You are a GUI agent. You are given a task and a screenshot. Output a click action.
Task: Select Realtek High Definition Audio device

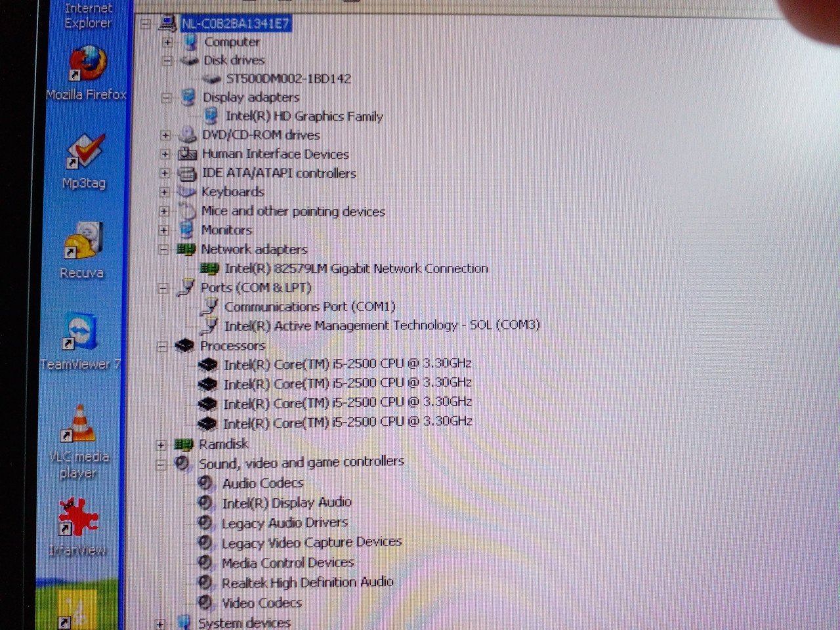click(x=307, y=582)
